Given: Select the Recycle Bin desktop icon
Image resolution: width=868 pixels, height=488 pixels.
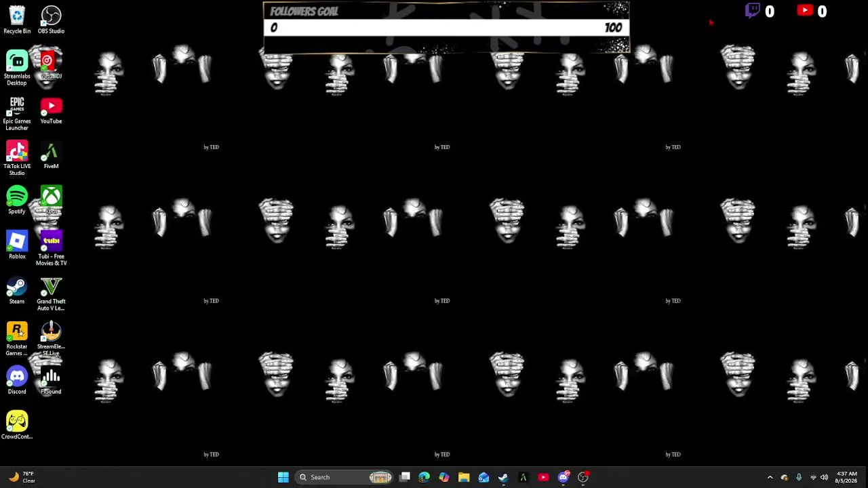Looking at the screenshot, I should point(17,20).
